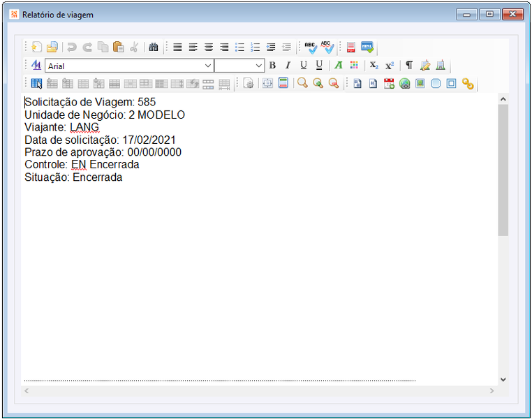The height and width of the screenshot is (419, 532).
Task: Toggle single underline formatting
Action: (x=304, y=65)
